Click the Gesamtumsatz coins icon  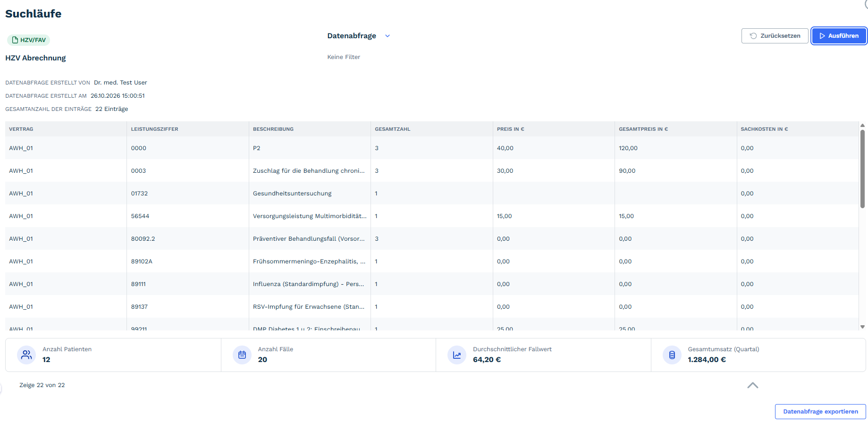tap(672, 355)
